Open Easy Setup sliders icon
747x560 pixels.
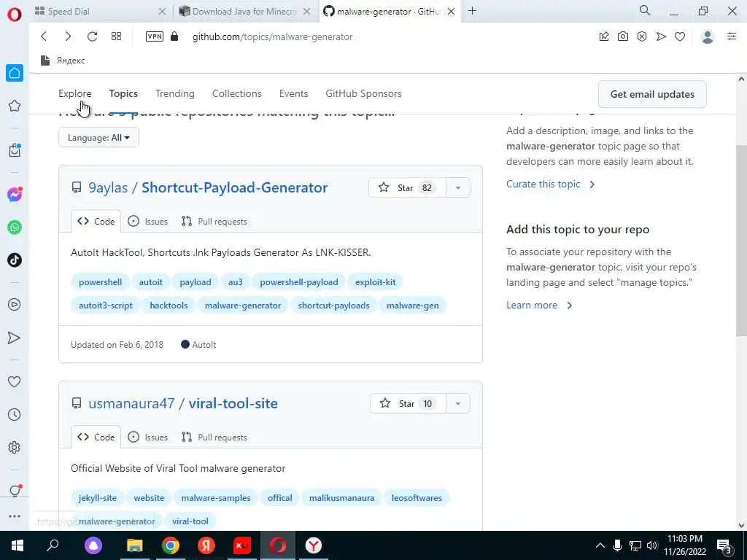[732, 36]
